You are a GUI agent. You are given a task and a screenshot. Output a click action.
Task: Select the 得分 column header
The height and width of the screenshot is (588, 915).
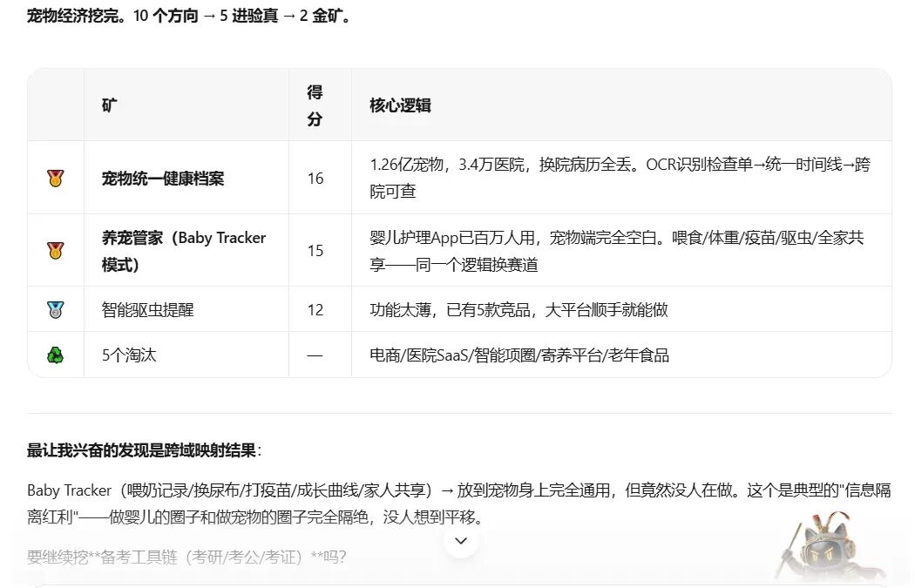321,105
